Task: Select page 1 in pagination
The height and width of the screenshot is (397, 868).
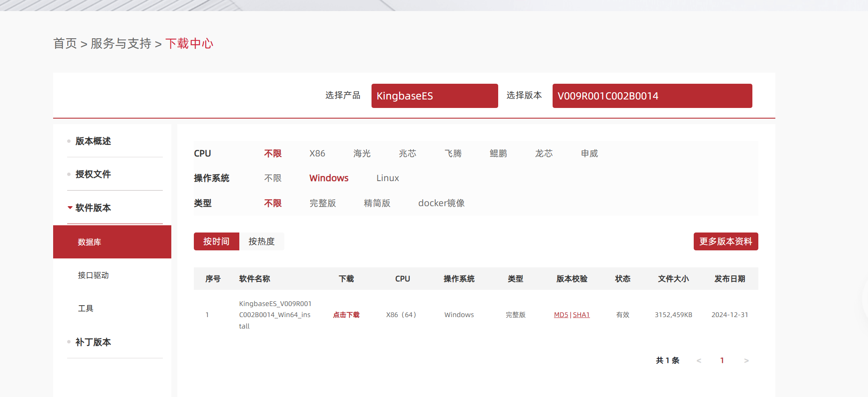Action: [722, 360]
